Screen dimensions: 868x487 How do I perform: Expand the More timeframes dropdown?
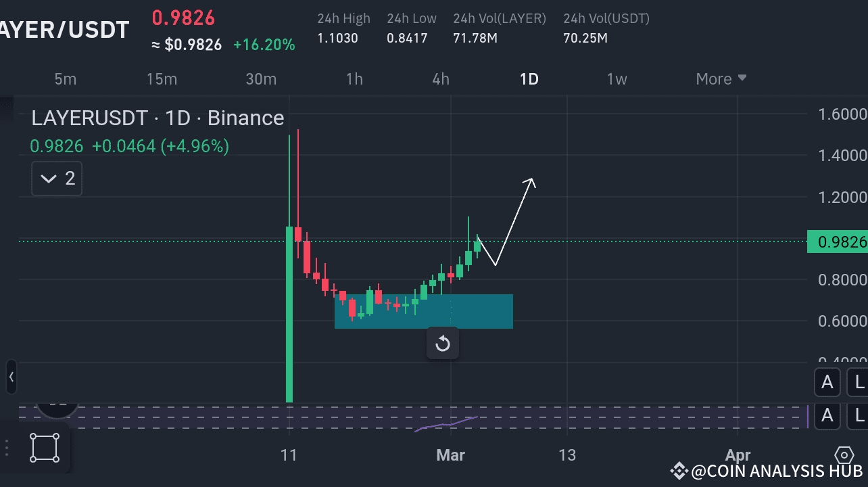coord(720,78)
